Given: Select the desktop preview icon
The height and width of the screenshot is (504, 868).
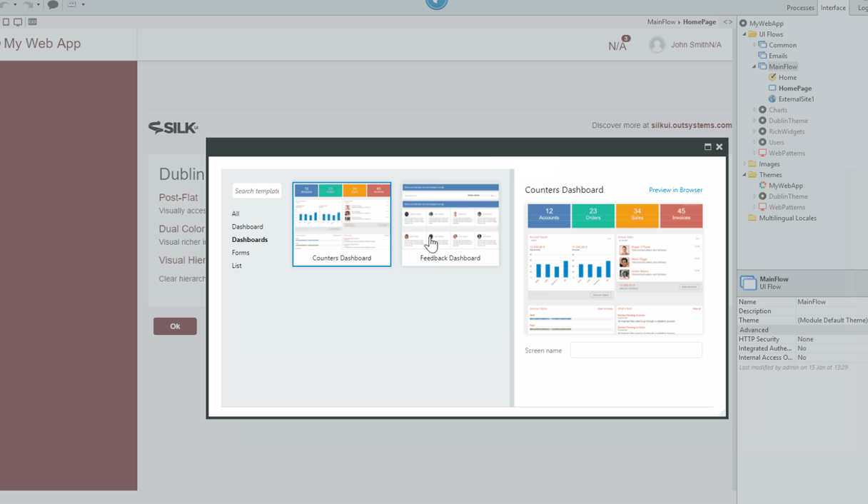Looking at the screenshot, I should coord(18,22).
